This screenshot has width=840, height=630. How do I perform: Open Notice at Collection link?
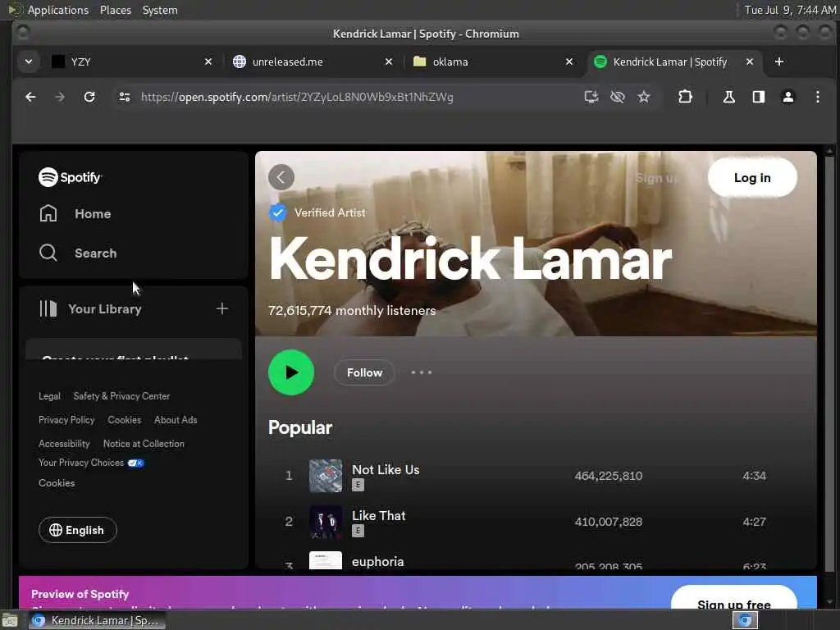[x=144, y=444]
